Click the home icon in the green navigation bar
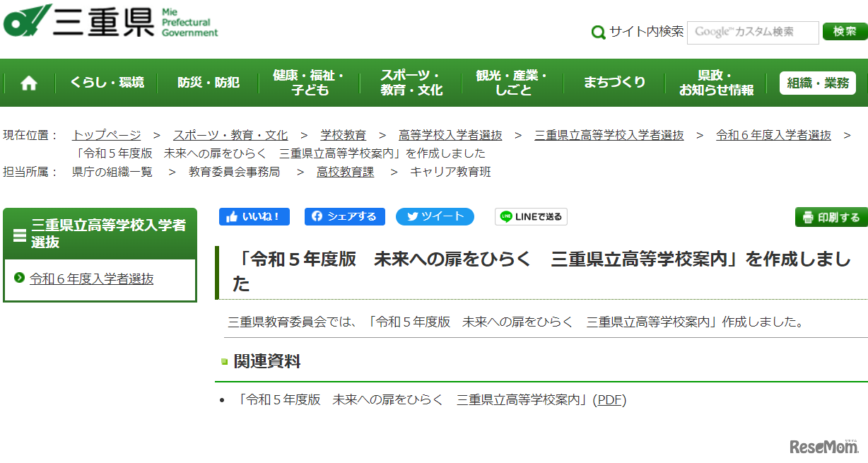Screen dimensions: 868x463 (x=28, y=81)
